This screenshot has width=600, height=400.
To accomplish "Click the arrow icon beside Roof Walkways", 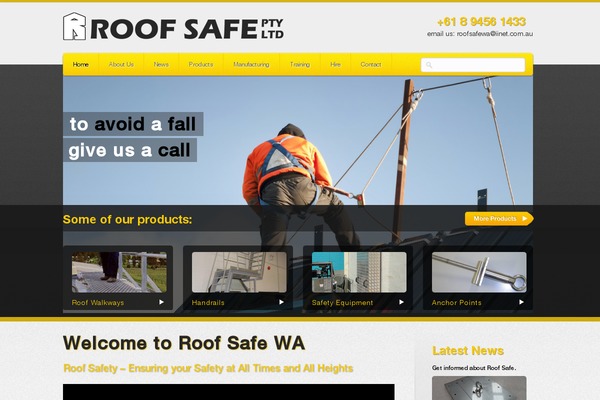I will [x=161, y=302].
